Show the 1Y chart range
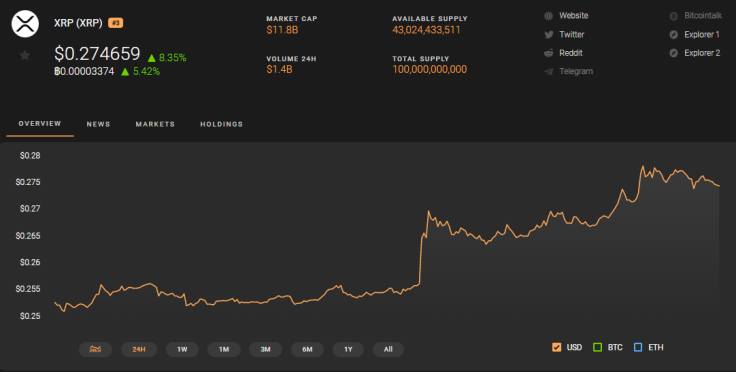The width and height of the screenshot is (736, 372). coord(348,349)
